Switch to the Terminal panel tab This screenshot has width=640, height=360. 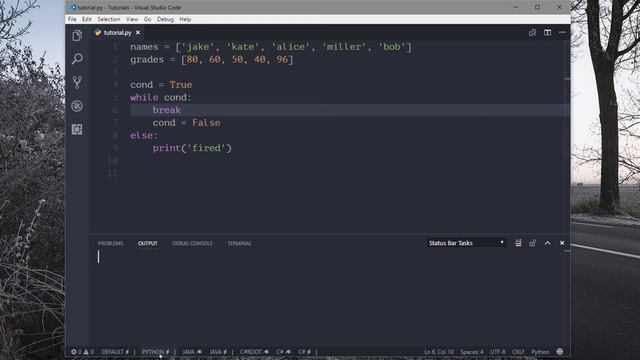pyautogui.click(x=239, y=243)
